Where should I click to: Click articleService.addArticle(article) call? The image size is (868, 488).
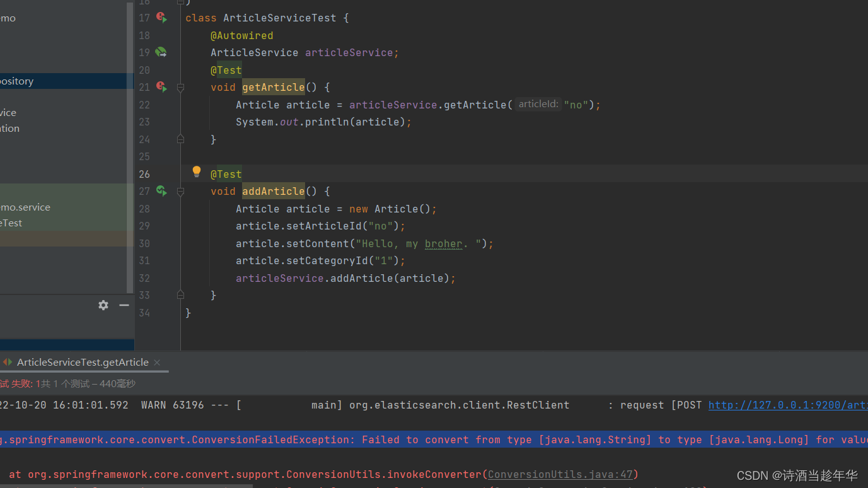pyautogui.click(x=346, y=278)
